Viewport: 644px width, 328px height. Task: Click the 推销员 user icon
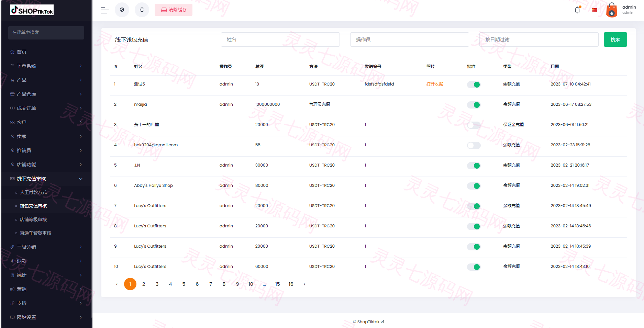[x=12, y=150]
